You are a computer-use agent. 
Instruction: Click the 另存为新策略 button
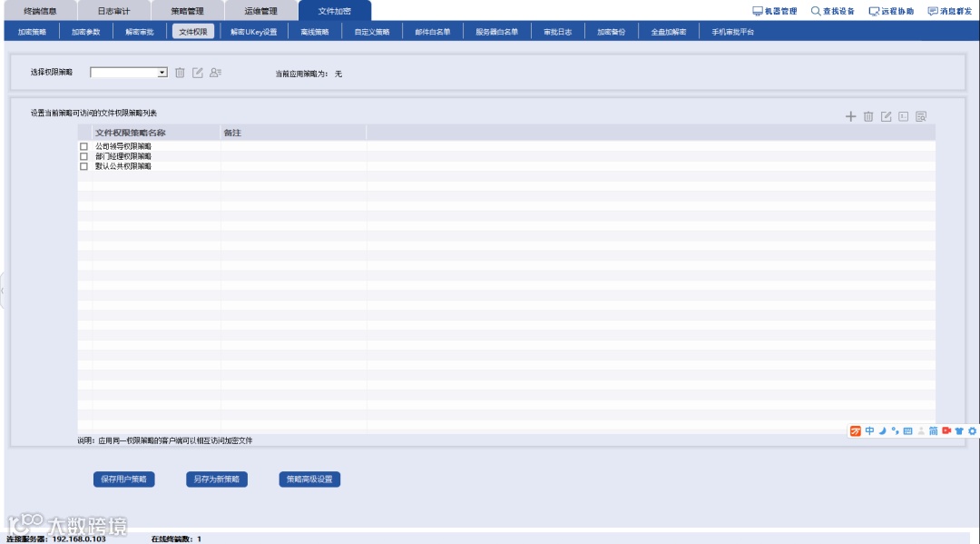pos(216,479)
